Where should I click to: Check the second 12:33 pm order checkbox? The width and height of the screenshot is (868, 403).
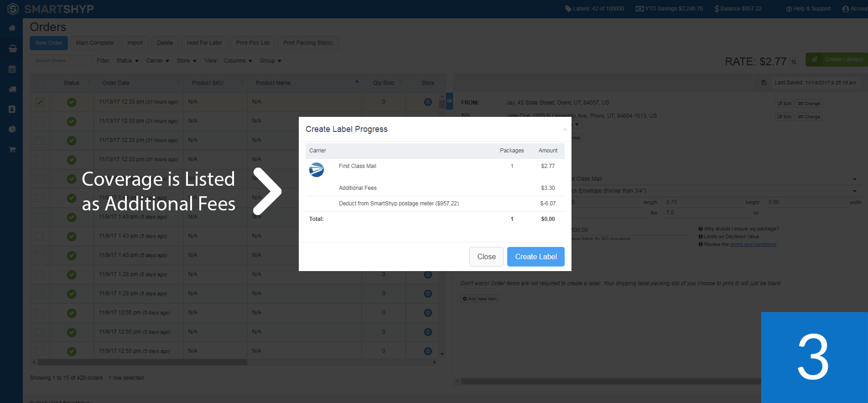40,121
